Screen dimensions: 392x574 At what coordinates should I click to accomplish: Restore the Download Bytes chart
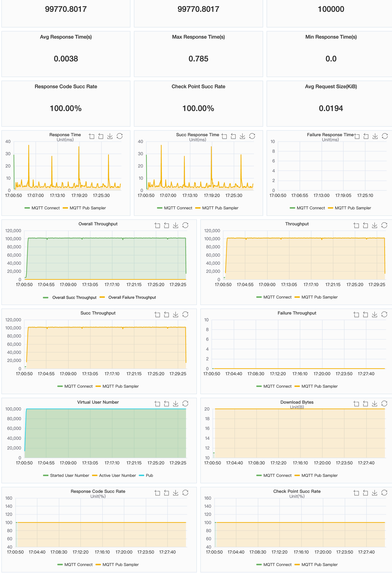click(384, 404)
